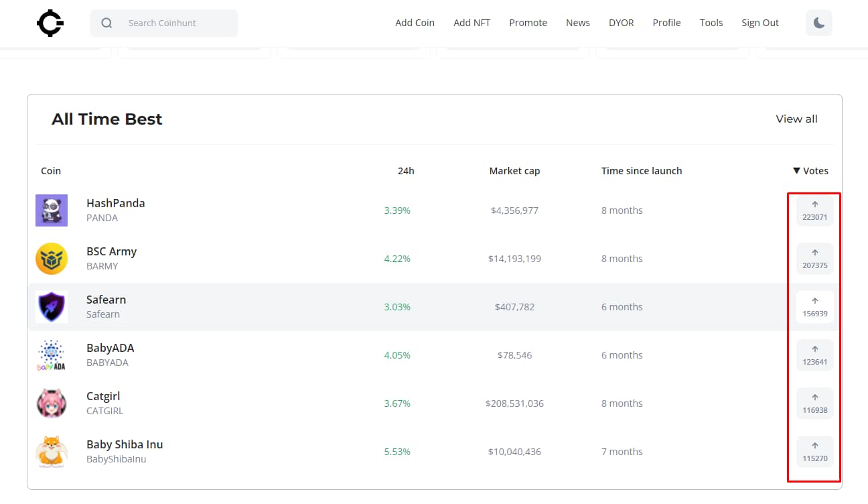Upvote Safearn with 156939 votes
The image size is (868, 504).
pos(814,307)
